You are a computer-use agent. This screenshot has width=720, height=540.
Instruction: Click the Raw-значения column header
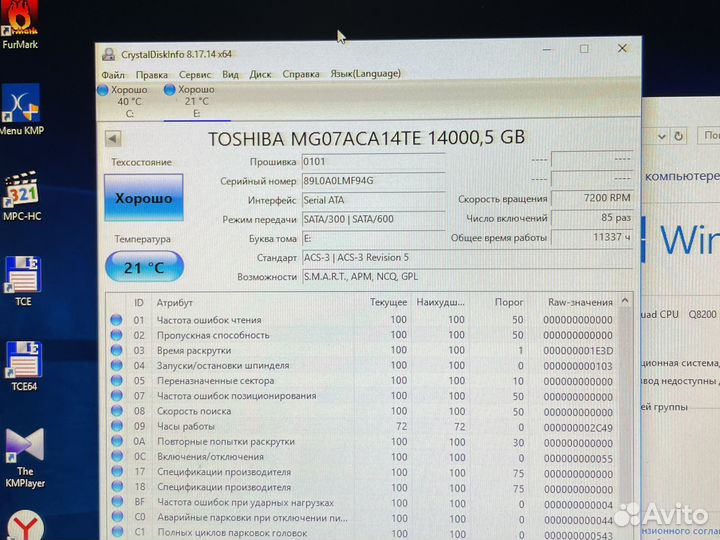tap(580, 302)
